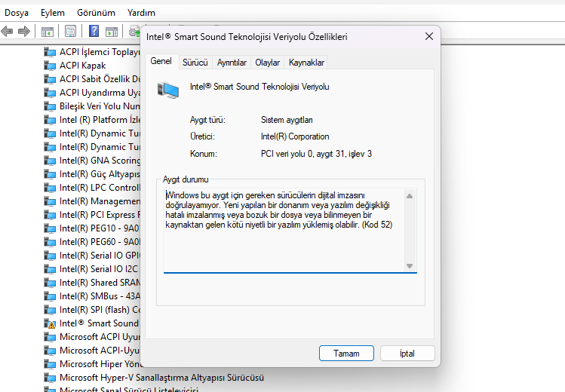
Task: Click the device icon beside Intel(R) GNA Scoring
Action: [50, 161]
